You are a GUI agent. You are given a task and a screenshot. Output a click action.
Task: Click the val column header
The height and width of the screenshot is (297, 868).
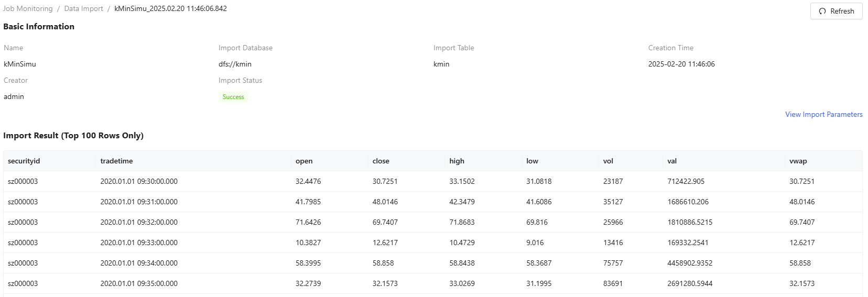pyautogui.click(x=672, y=161)
